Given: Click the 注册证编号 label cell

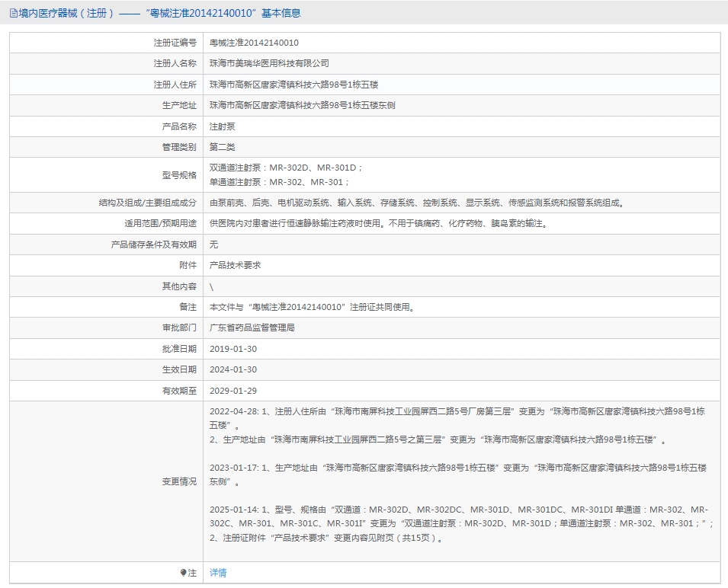Looking at the screenshot, I should click(x=175, y=43).
